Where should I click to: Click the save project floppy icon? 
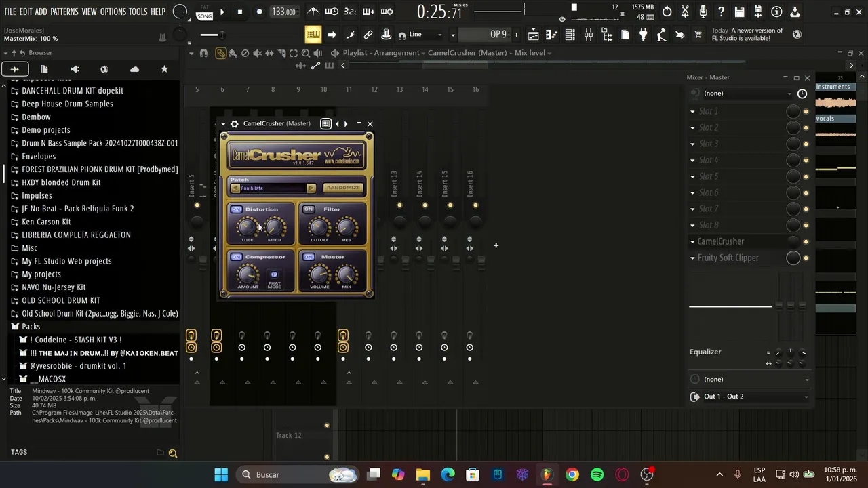[740, 12]
